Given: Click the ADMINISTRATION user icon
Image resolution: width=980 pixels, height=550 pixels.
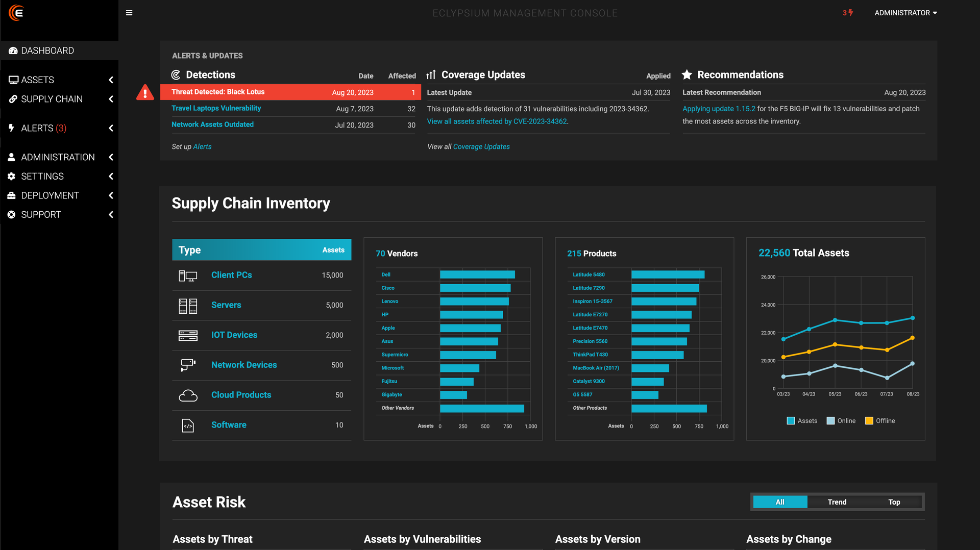Looking at the screenshot, I should [11, 157].
